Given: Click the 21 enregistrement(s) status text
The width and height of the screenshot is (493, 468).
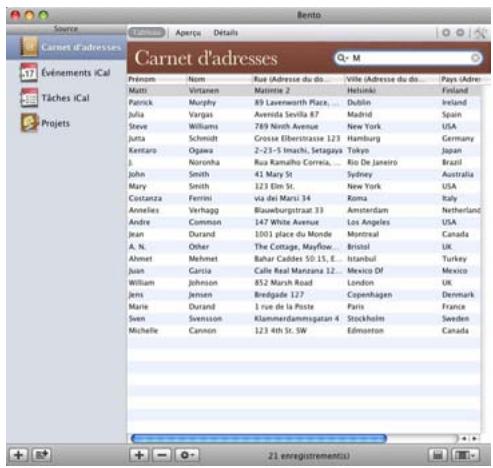Looking at the screenshot, I should tap(309, 455).
